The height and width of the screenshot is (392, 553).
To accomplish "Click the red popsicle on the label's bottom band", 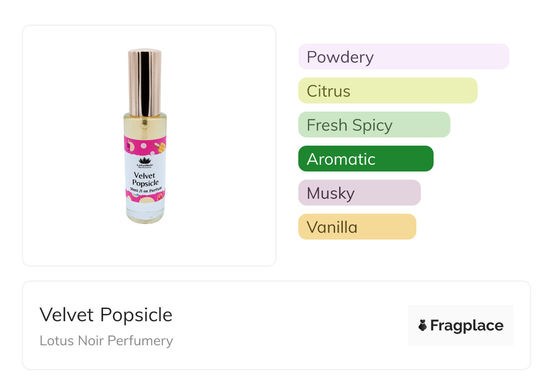I will click(159, 196).
